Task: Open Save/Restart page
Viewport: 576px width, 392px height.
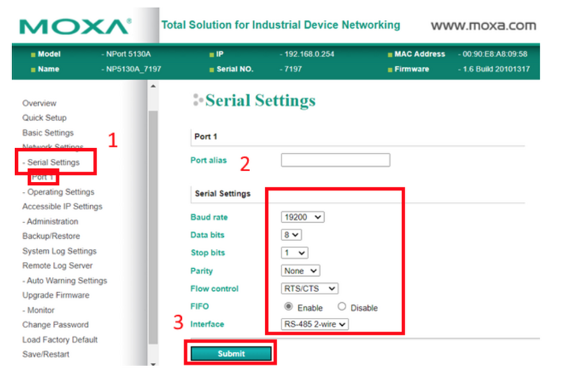Action: 45,354
